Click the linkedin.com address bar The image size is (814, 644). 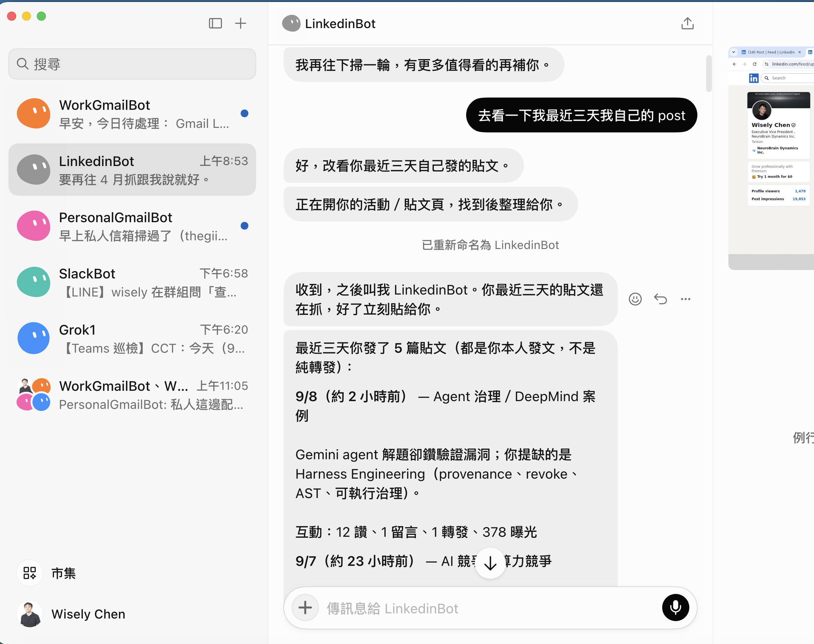coord(789,64)
